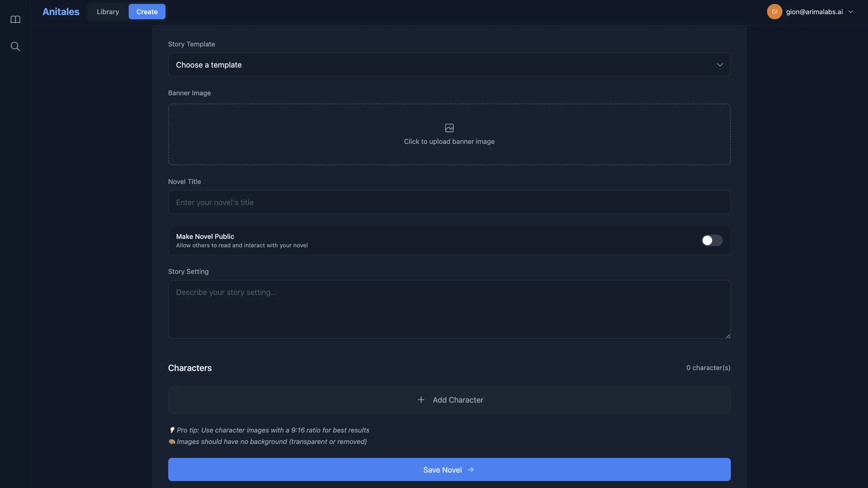Click the Novel Title input field
This screenshot has width=868, height=488.
point(449,202)
